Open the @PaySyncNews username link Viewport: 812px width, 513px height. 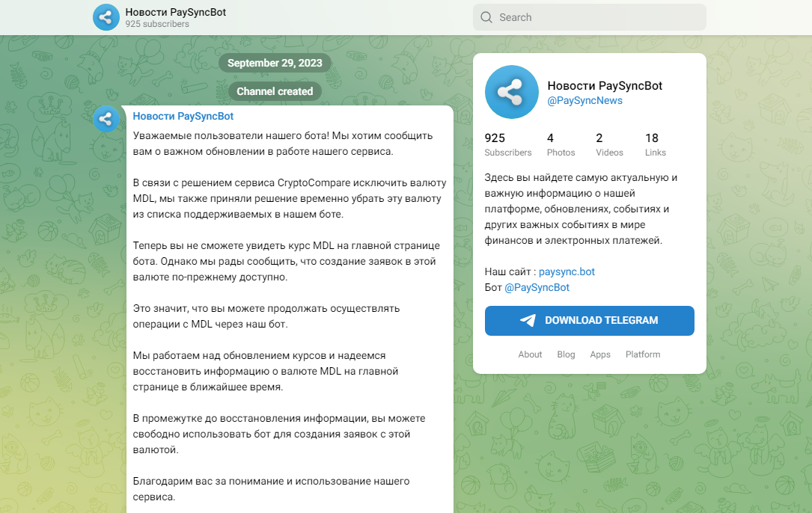click(584, 100)
